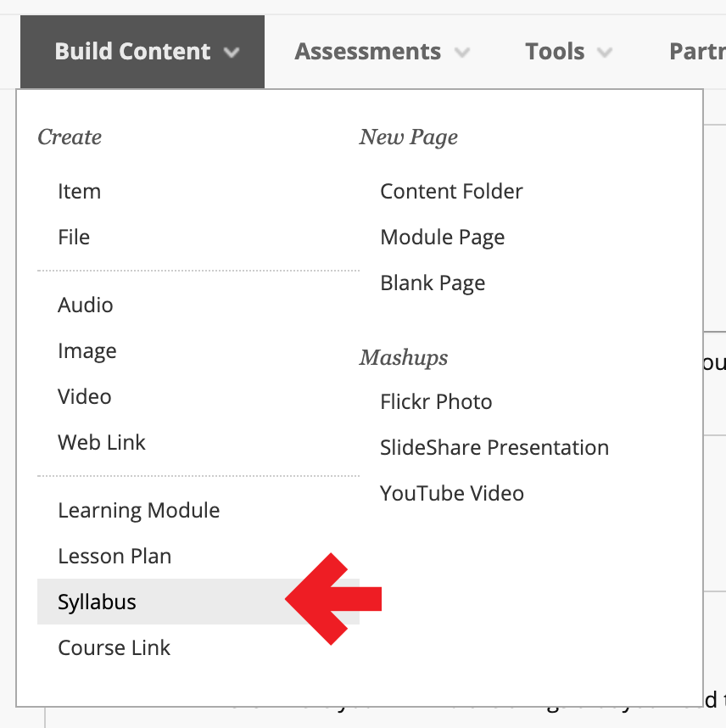Click the Build Content chevron arrow
Viewport: 726px width, 728px height.
tap(232, 53)
